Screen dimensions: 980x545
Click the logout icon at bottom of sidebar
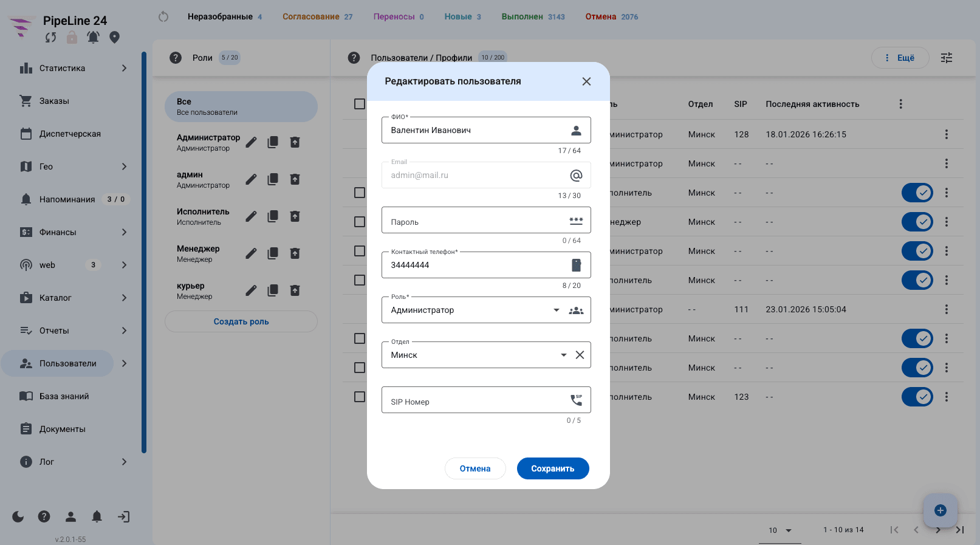[x=123, y=516]
